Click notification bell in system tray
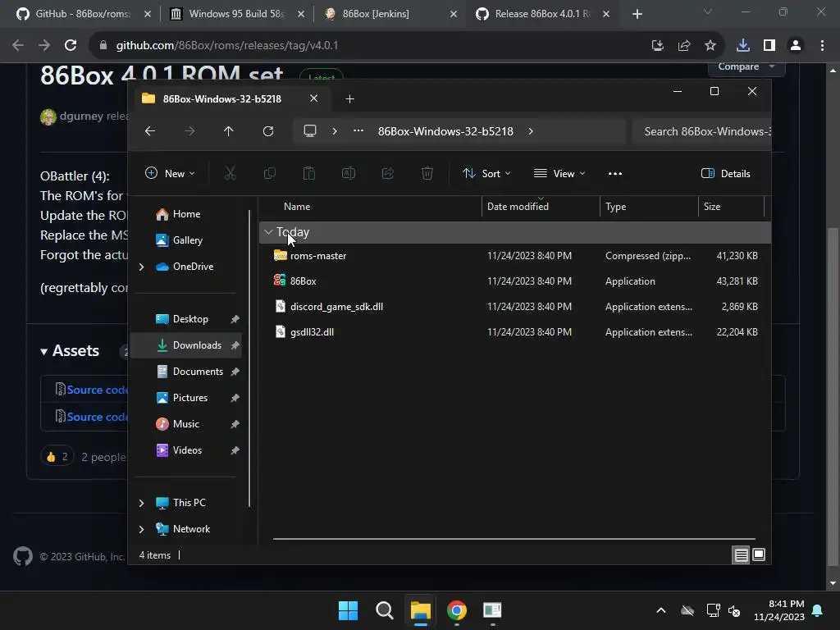The height and width of the screenshot is (630, 840). [x=818, y=610]
